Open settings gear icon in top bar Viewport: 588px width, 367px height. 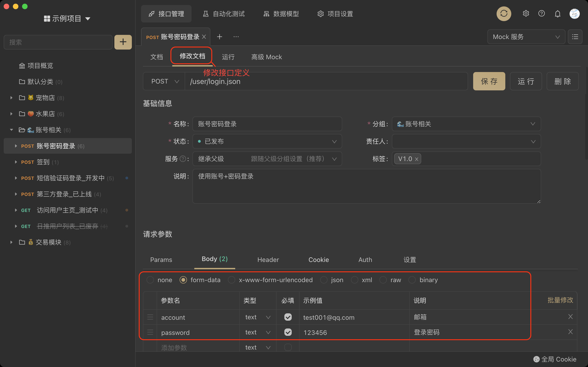(526, 14)
